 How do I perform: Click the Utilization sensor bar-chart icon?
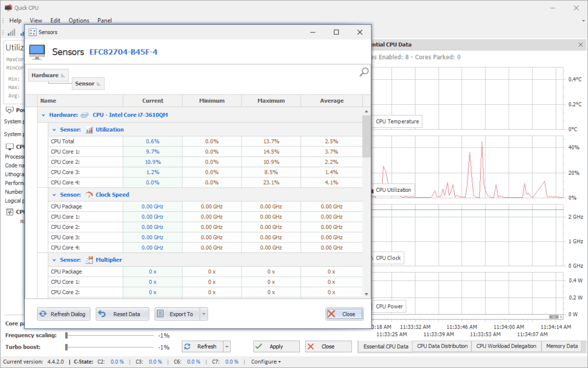89,130
